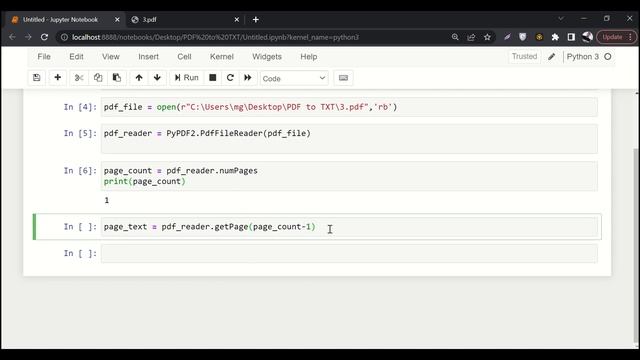640x360 pixels.
Task: Move selected cell down arrow
Action: point(157,78)
